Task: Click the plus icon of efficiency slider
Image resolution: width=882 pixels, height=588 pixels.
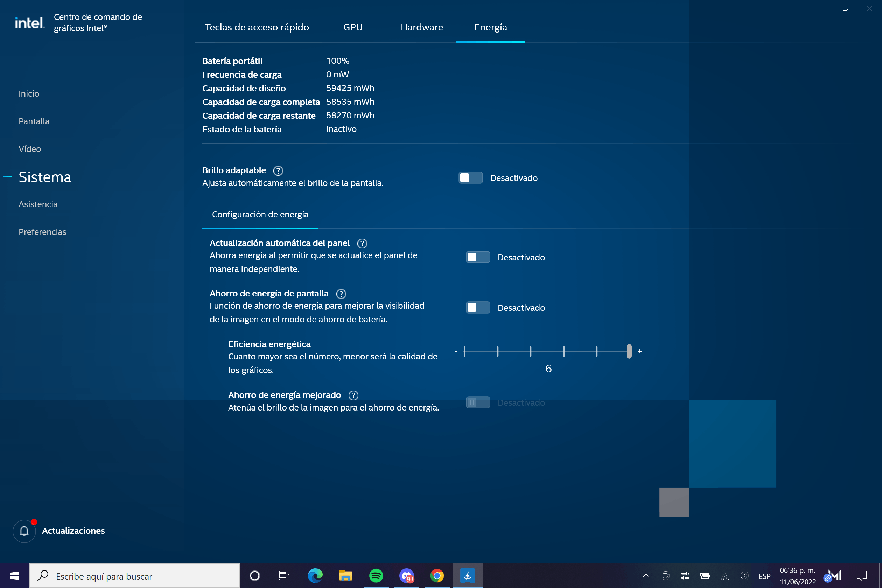Action: (x=640, y=351)
